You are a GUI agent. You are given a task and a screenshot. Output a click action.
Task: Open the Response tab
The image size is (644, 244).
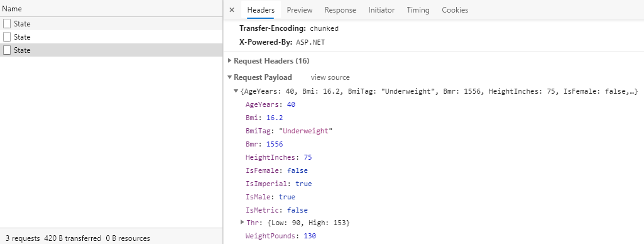340,10
